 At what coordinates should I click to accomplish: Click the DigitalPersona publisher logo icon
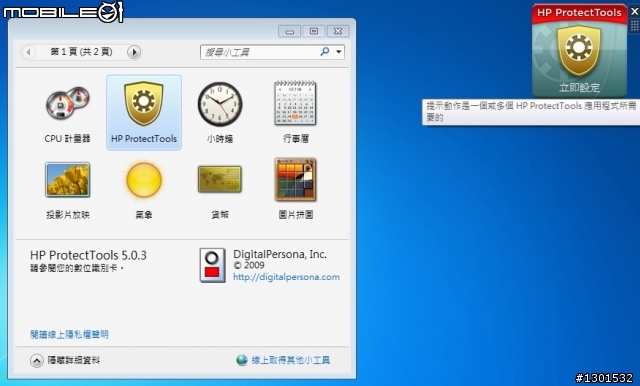(x=212, y=265)
